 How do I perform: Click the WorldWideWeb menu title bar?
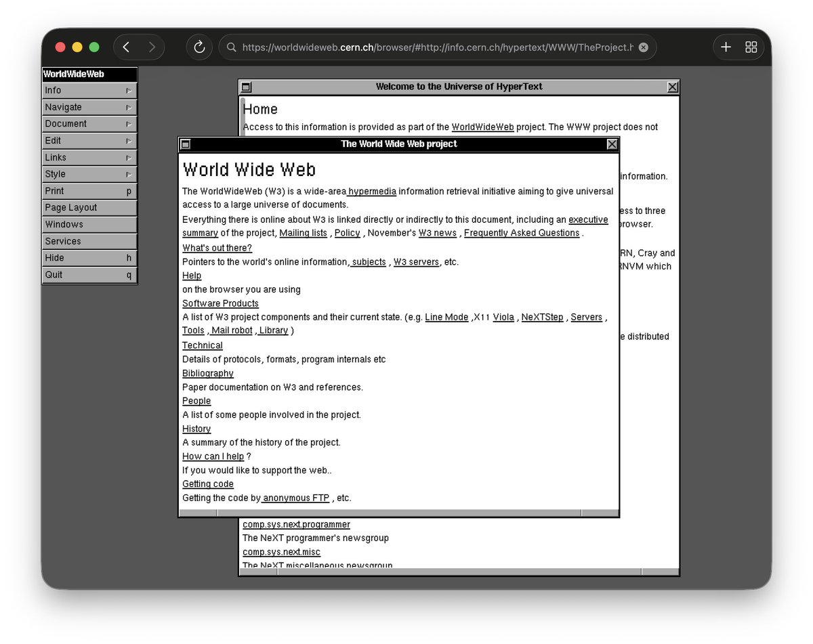[89, 74]
